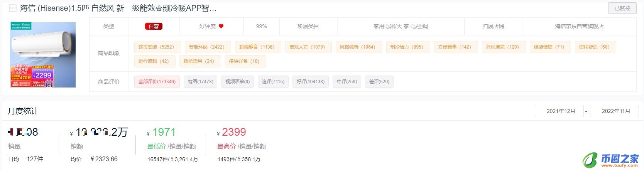
Task: Show the 视频晒单(0) reviews
Action: 237,82
